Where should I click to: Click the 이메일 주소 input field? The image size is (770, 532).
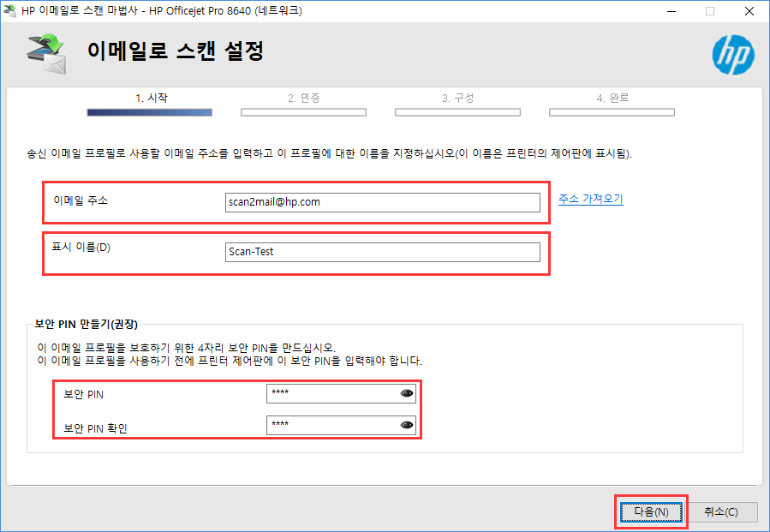click(383, 202)
